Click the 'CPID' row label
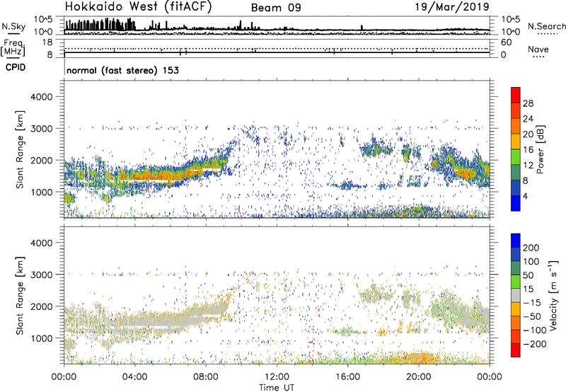566x392 pixels. point(16,67)
